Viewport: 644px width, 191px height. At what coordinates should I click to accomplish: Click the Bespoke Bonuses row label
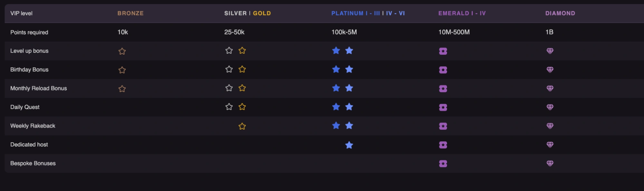(33, 163)
